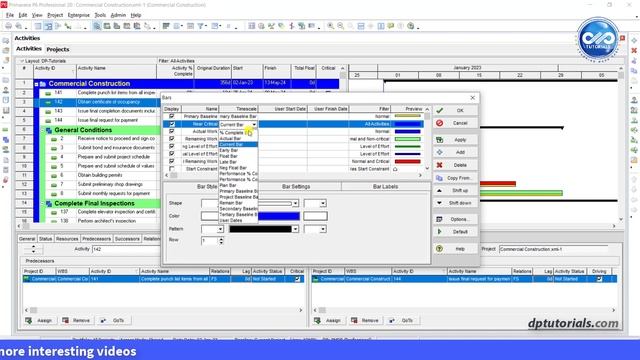Toggle the Display checkbox for the Actual Work bar
Viewport: 640px width, 360px height.
click(172, 131)
